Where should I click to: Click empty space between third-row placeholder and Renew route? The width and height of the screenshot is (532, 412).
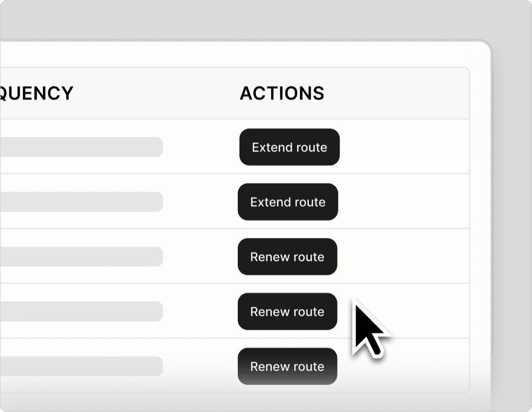(200, 257)
